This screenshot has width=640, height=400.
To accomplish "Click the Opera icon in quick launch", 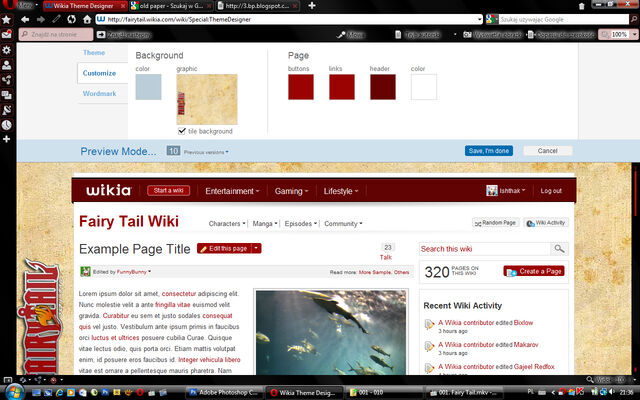I will (x=140, y=393).
